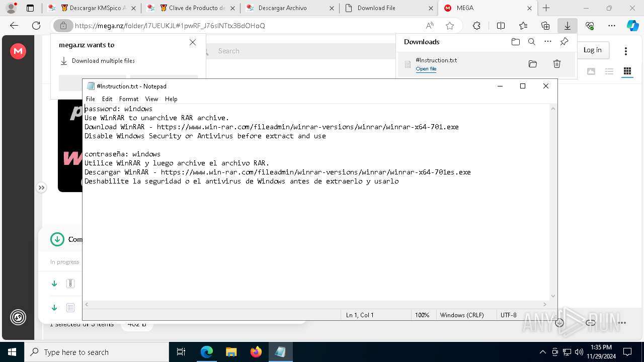The height and width of the screenshot is (362, 644).
Task: Open Read aloud icon in address bar
Action: (430, 26)
